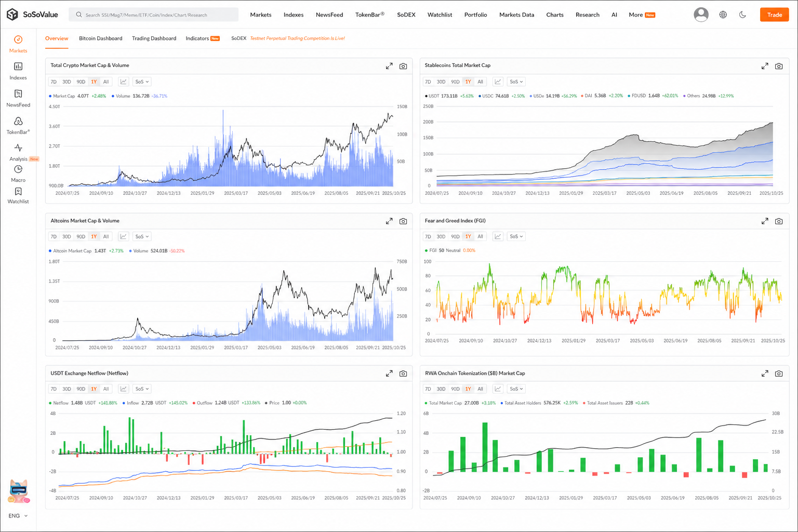
Task: Open SoDEX in the top navigation
Action: tap(406, 15)
